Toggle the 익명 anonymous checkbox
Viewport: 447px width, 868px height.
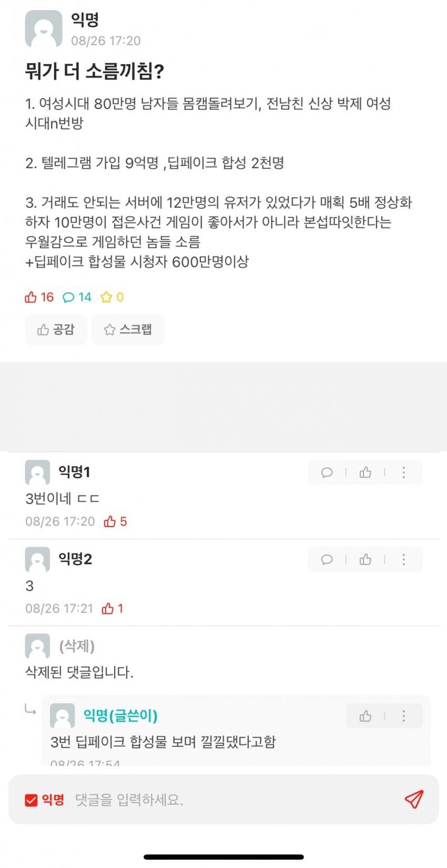click(x=31, y=800)
